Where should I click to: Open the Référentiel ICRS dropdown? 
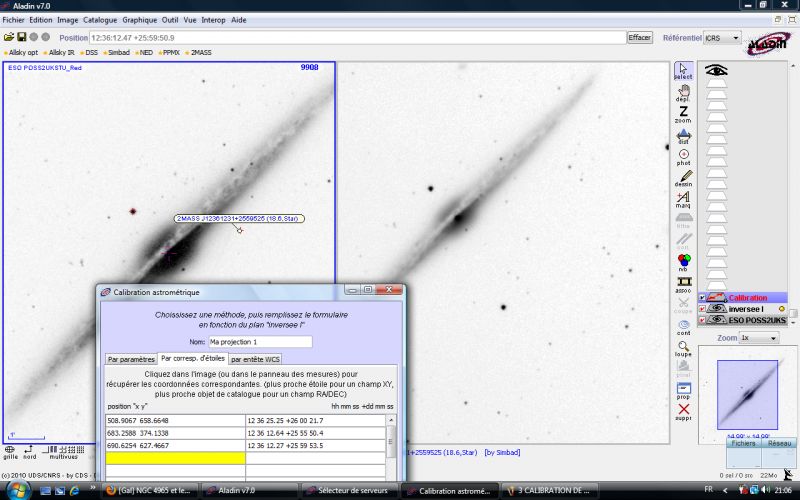pyautogui.click(x=722, y=38)
